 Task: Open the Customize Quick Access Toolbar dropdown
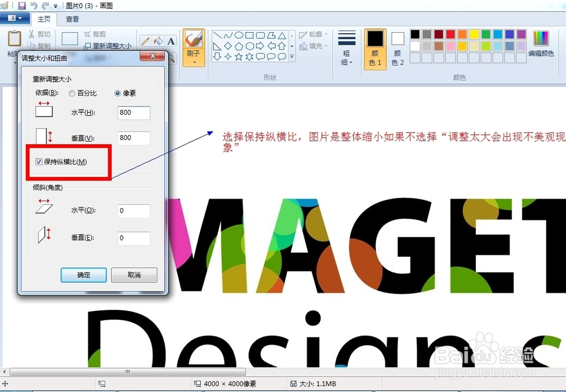[x=55, y=6]
